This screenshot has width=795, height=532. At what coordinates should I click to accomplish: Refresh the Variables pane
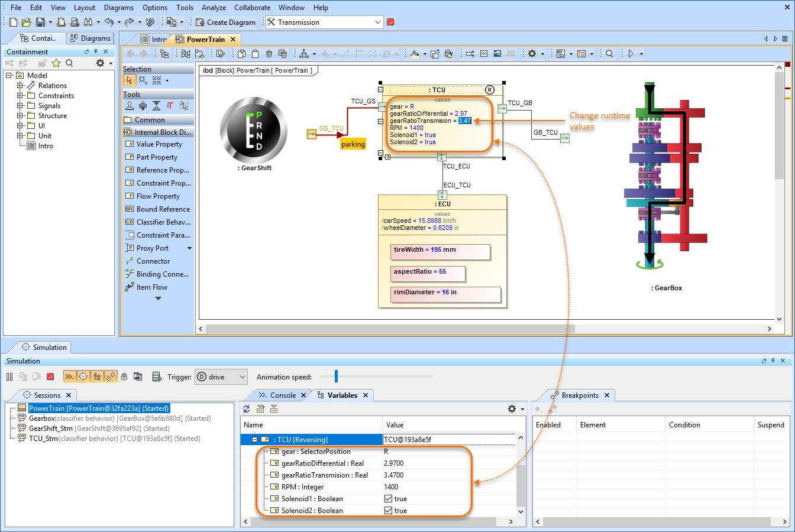[x=247, y=409]
